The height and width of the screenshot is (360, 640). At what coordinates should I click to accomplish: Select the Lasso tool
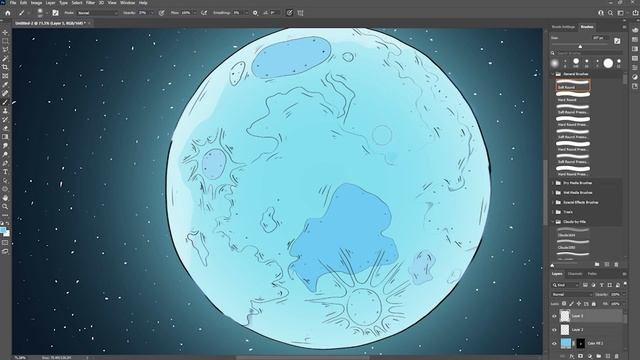click(5, 50)
